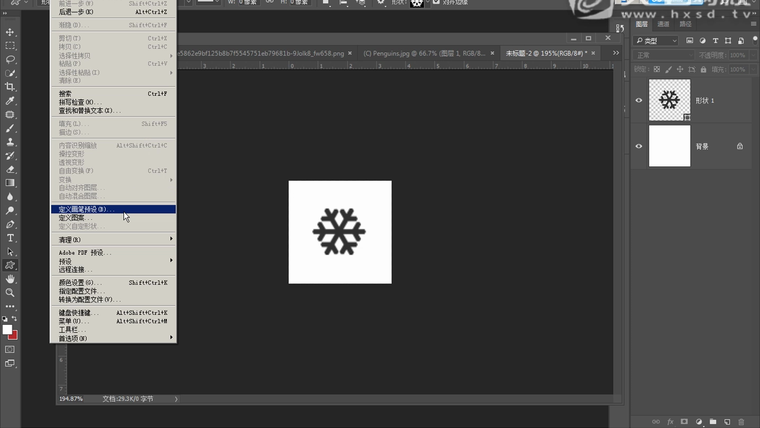
Task: Select the Move tool
Action: tap(10, 32)
